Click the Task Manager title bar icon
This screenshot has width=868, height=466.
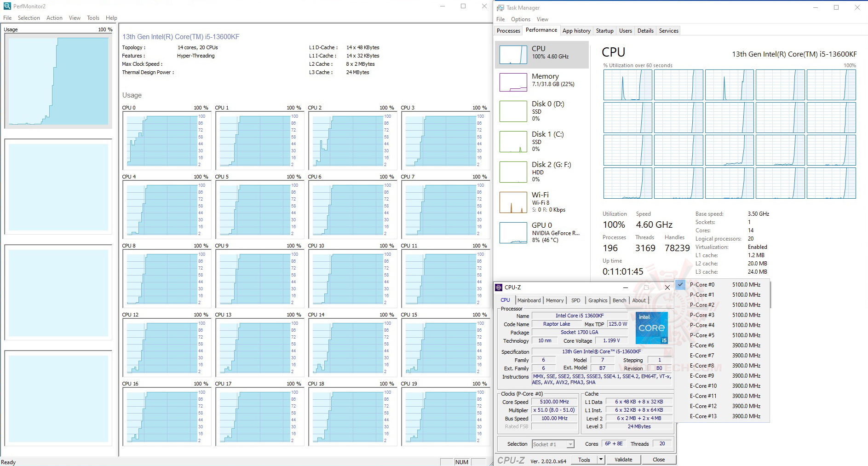pos(500,8)
